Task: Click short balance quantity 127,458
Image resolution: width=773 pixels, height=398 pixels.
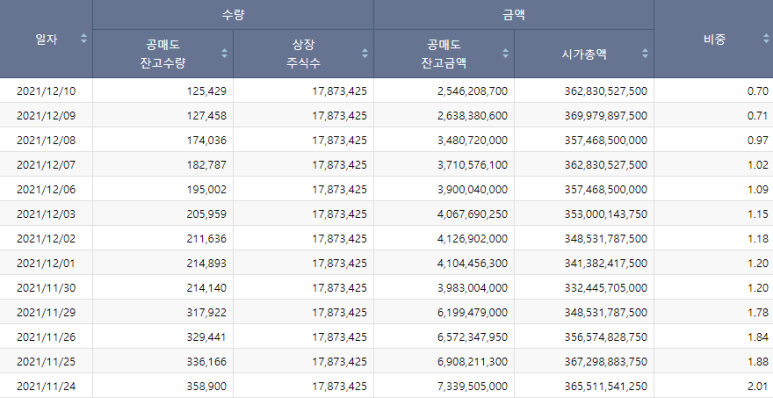Action: click(207, 116)
